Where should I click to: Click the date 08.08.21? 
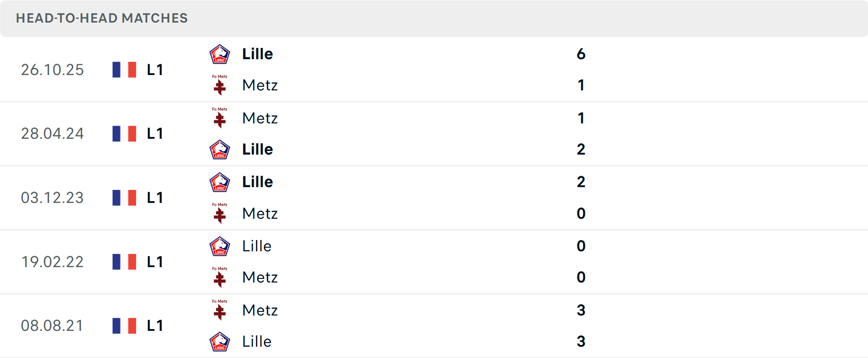52,325
